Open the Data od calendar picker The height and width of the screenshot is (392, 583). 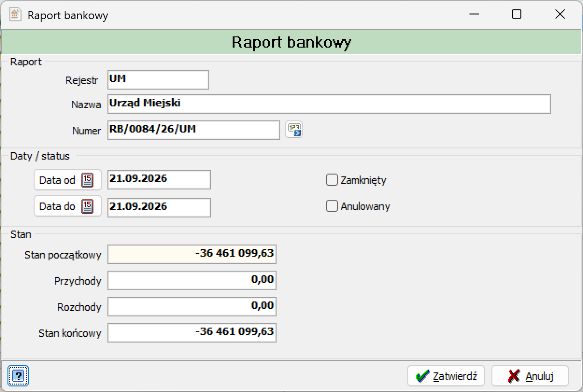(68, 180)
